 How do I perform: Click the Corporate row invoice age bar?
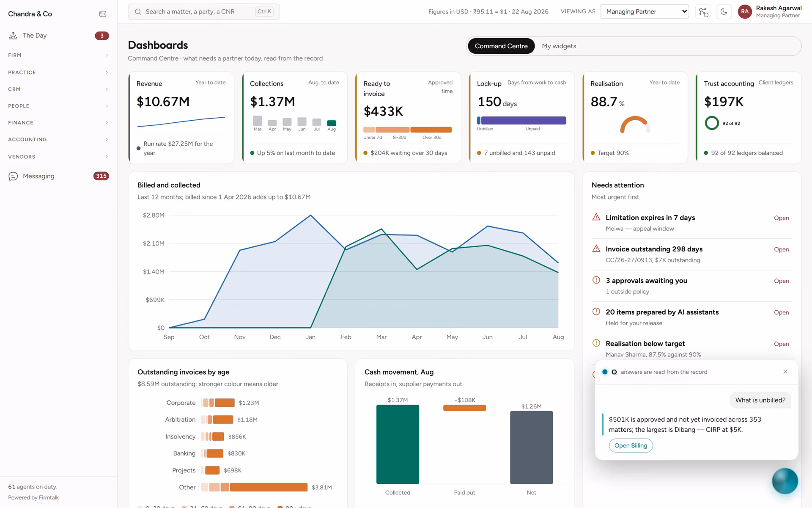[218, 403]
